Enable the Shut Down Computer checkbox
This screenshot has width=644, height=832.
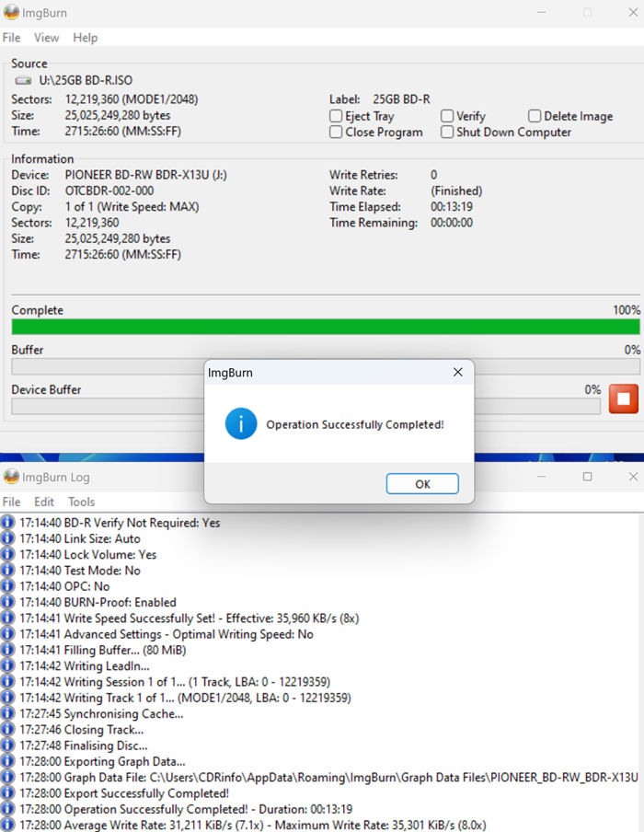coord(447,132)
